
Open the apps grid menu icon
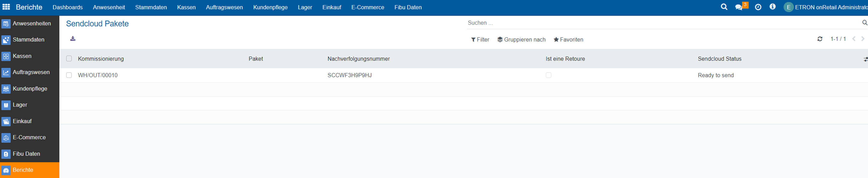[6, 7]
